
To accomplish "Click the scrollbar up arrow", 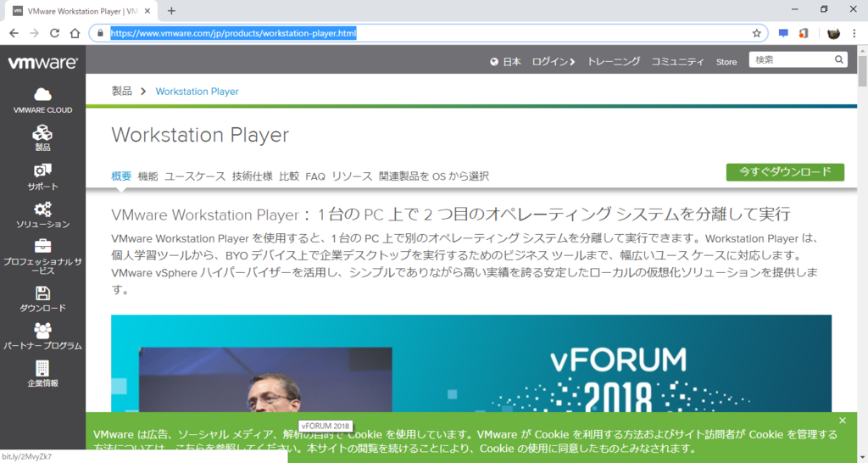I will (862, 50).
